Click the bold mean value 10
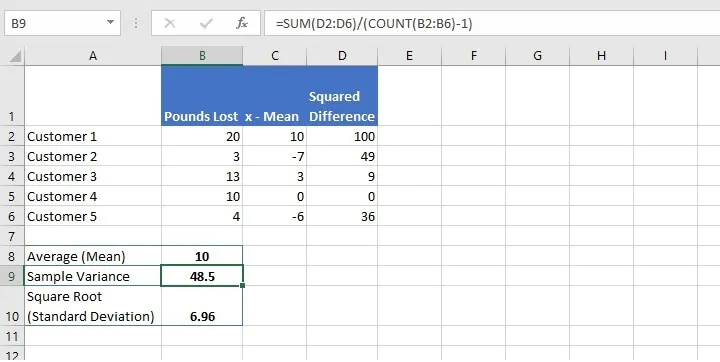 click(x=202, y=256)
